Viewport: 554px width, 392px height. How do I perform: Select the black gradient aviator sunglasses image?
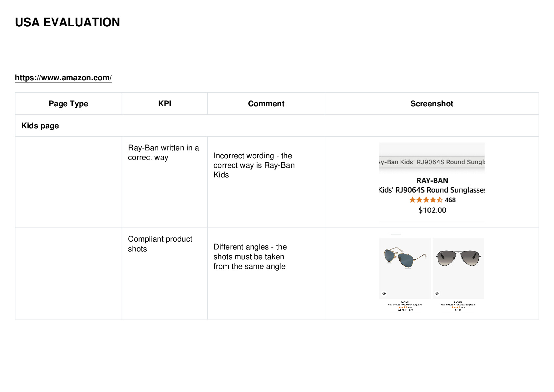click(x=458, y=268)
